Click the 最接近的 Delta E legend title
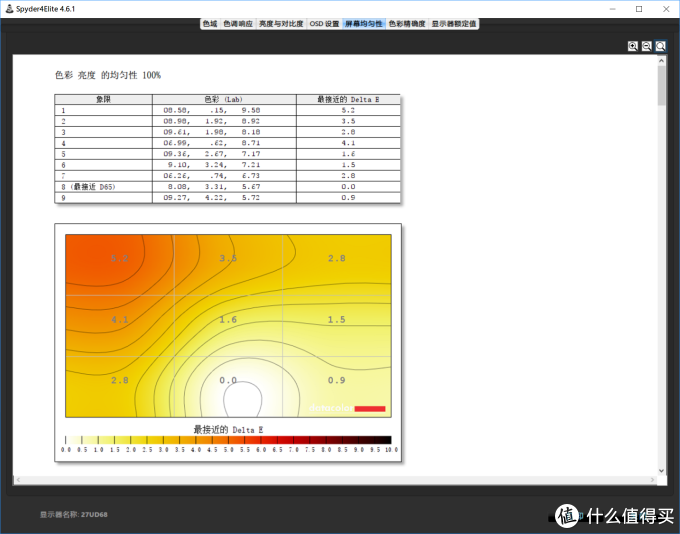This screenshot has height=534, width=680. pyautogui.click(x=228, y=429)
